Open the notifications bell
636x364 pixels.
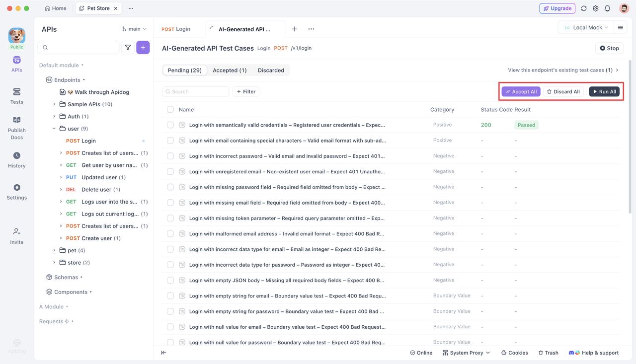[607, 8]
